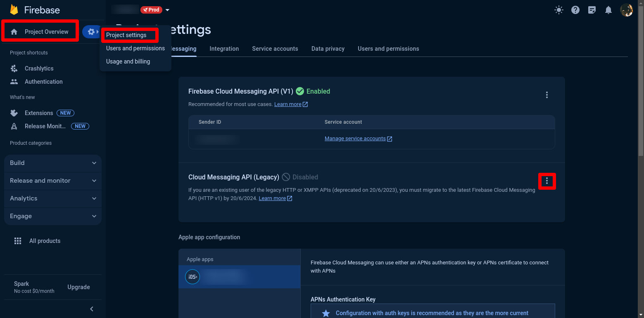The width and height of the screenshot is (644, 318).
Task: Click Upgrade plan button
Action: pos(79,287)
